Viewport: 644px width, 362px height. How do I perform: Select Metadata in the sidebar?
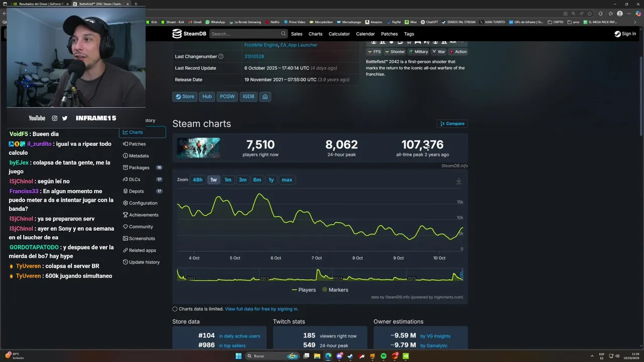pos(142,156)
